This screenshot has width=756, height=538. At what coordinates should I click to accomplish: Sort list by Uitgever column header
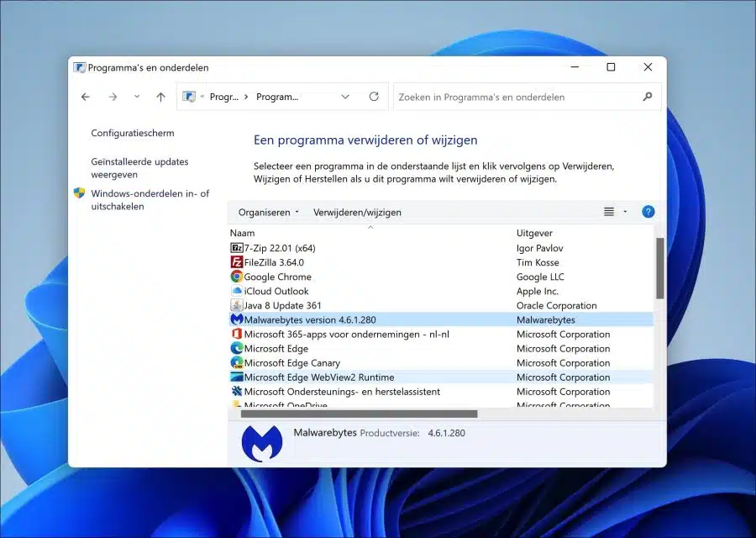tap(534, 233)
